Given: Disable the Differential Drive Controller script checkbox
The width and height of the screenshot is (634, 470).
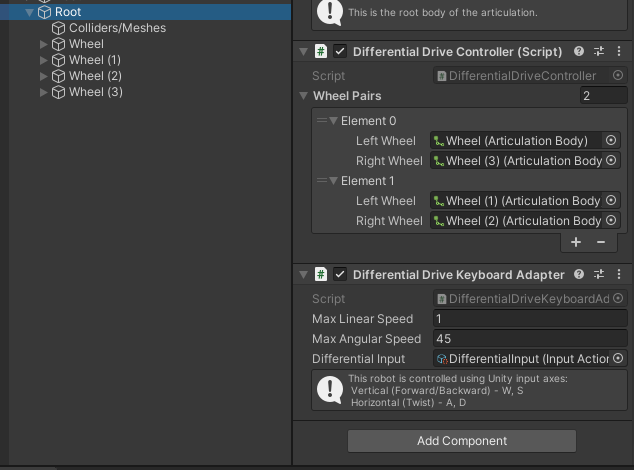Looking at the screenshot, I should [x=340, y=51].
